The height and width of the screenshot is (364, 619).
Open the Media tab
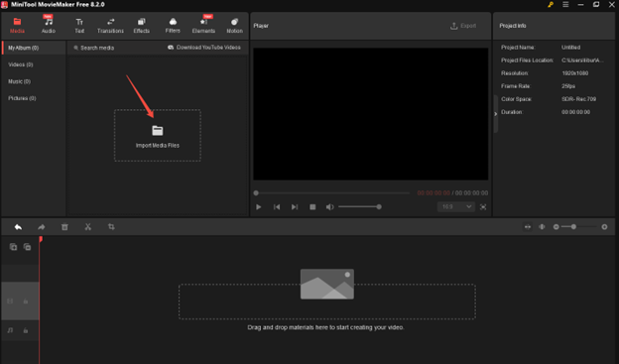(x=17, y=26)
